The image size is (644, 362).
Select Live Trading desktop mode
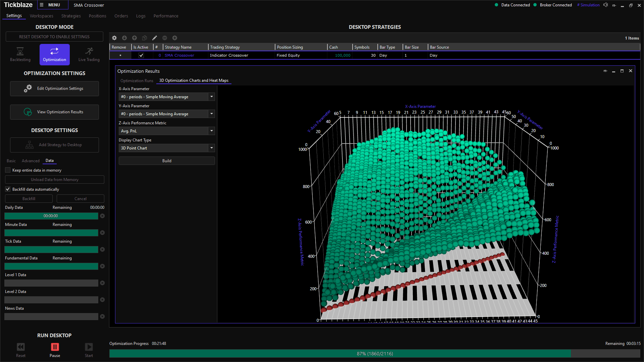pos(89,54)
